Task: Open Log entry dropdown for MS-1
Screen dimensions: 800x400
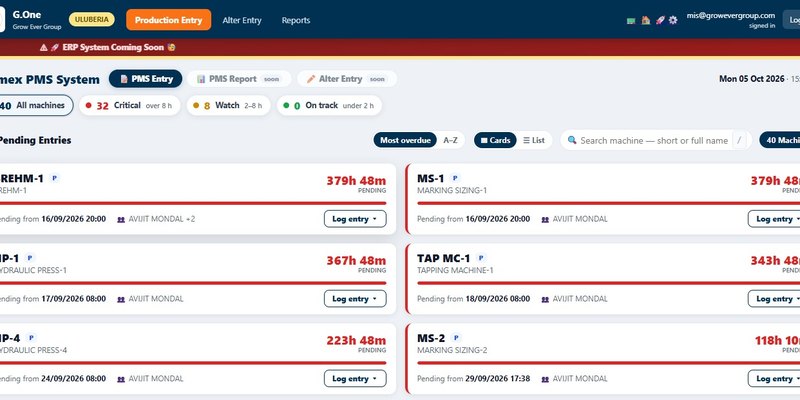Action: [776, 219]
